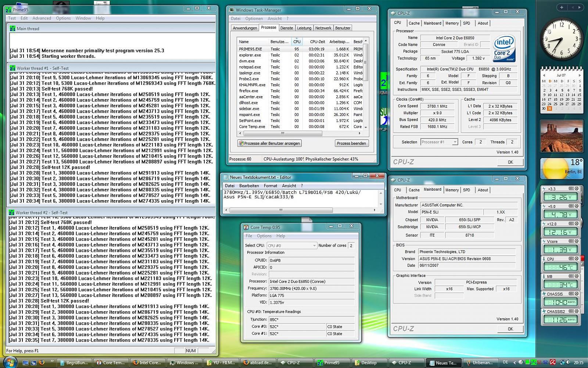Sort processes by CPU-Zeit column header
Screen dimensions: 588x368
click(x=317, y=42)
